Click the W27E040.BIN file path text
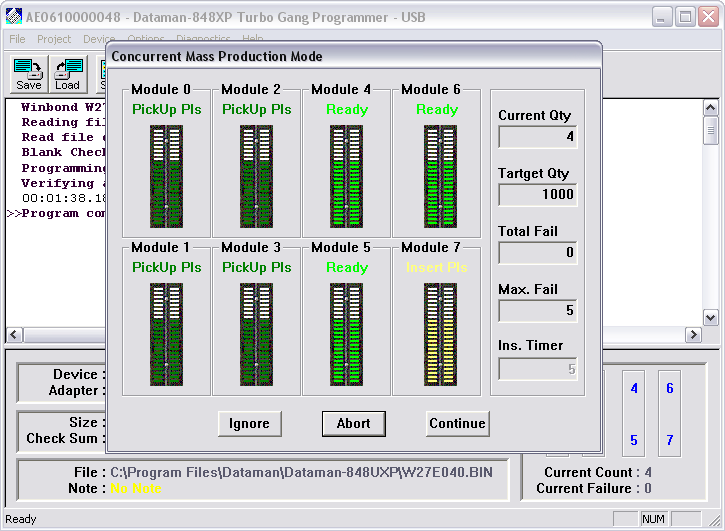This screenshot has width=725, height=531. (x=301, y=473)
